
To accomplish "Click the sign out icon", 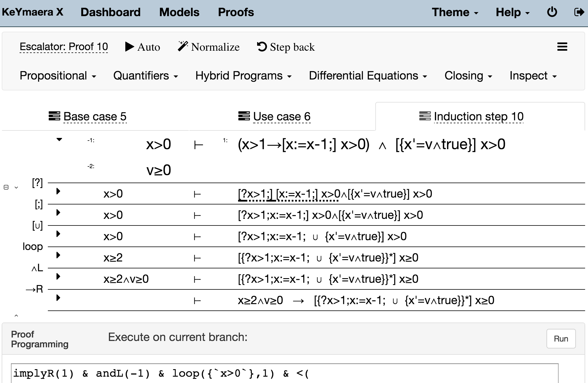I will tap(579, 12).
